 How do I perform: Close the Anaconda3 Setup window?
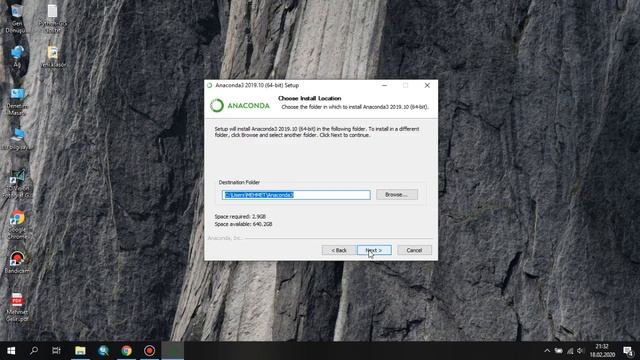tap(427, 85)
